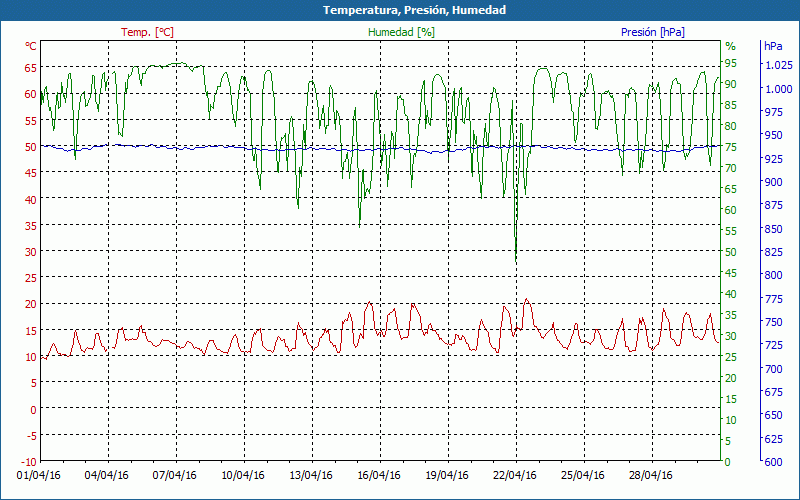Screen dimensions: 800x500
Task: Click the -5 tick on temperature axis
Action: 31,435
